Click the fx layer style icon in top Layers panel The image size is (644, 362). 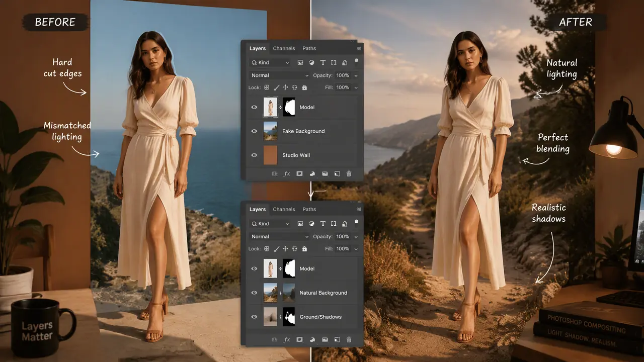tap(287, 173)
